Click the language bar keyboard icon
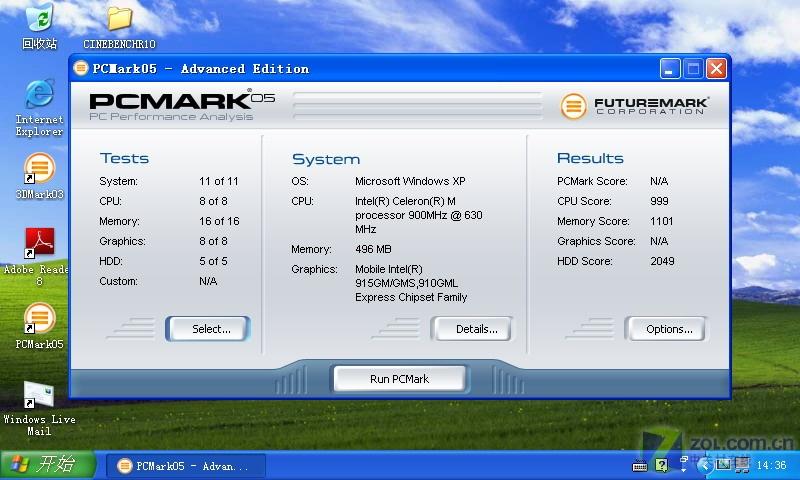This screenshot has height=480, width=800. point(640,465)
